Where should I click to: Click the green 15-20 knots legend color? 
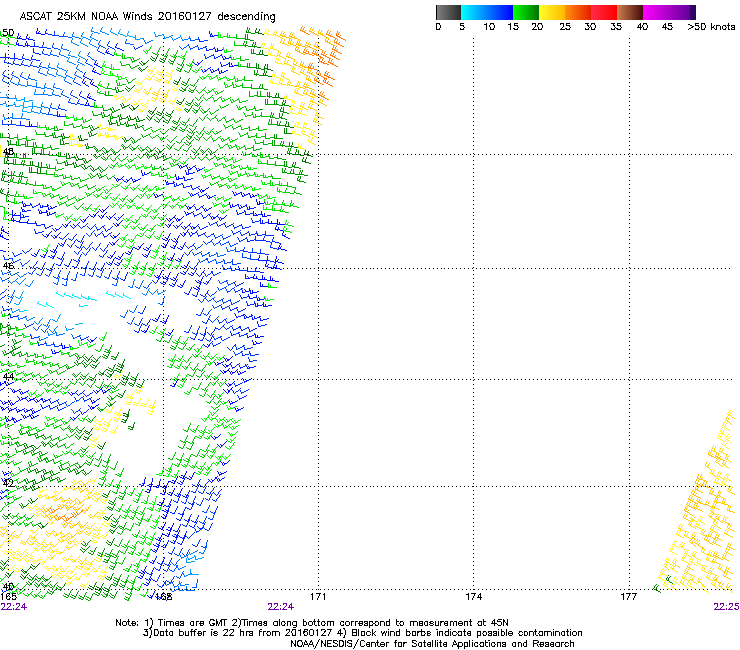[x=526, y=12]
